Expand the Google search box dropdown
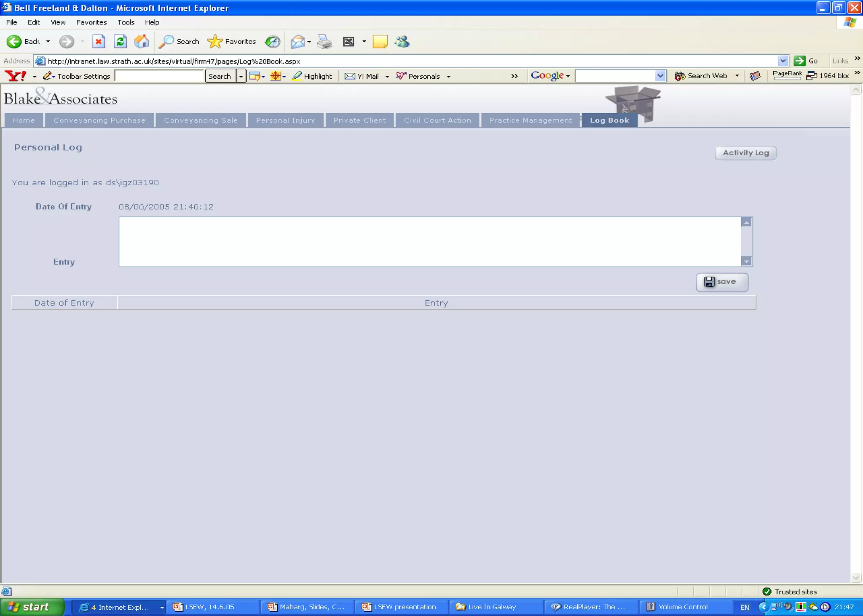Image resolution: width=863 pixels, height=616 pixels. pyautogui.click(x=660, y=76)
